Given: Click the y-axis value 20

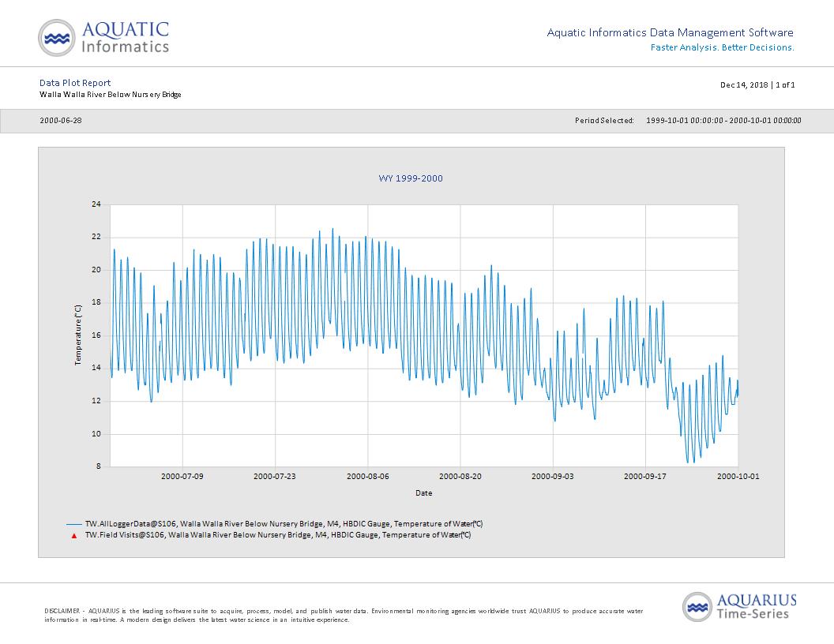Looking at the screenshot, I should [x=96, y=270].
